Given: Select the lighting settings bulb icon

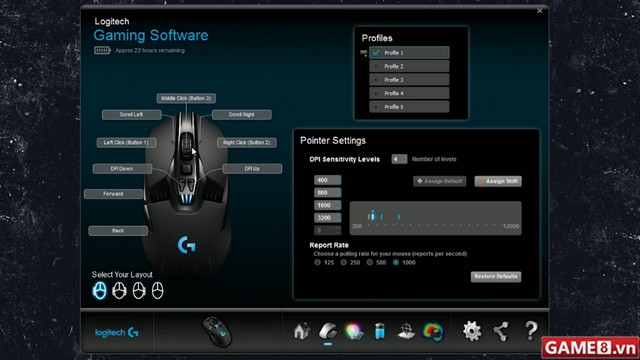Looking at the screenshot, I should coord(353,331).
